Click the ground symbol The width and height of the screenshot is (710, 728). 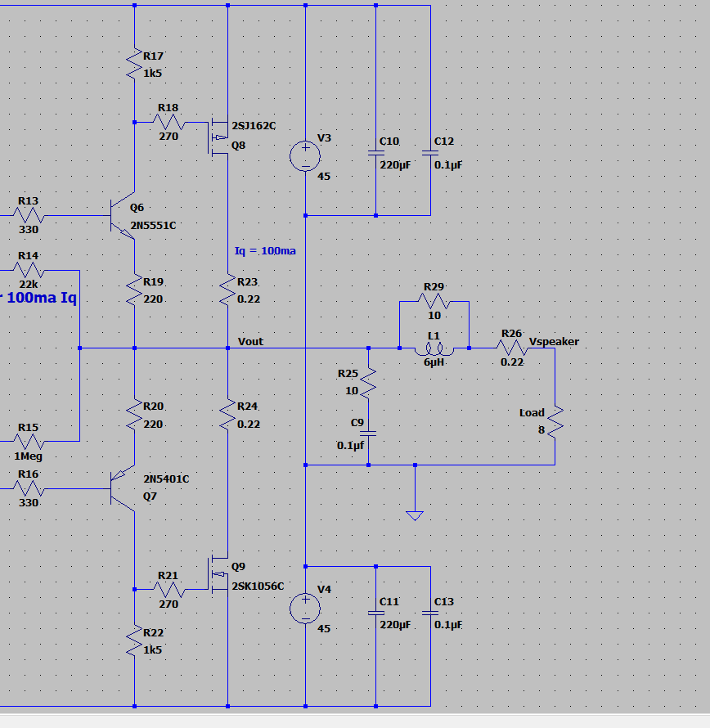pyautogui.click(x=415, y=515)
